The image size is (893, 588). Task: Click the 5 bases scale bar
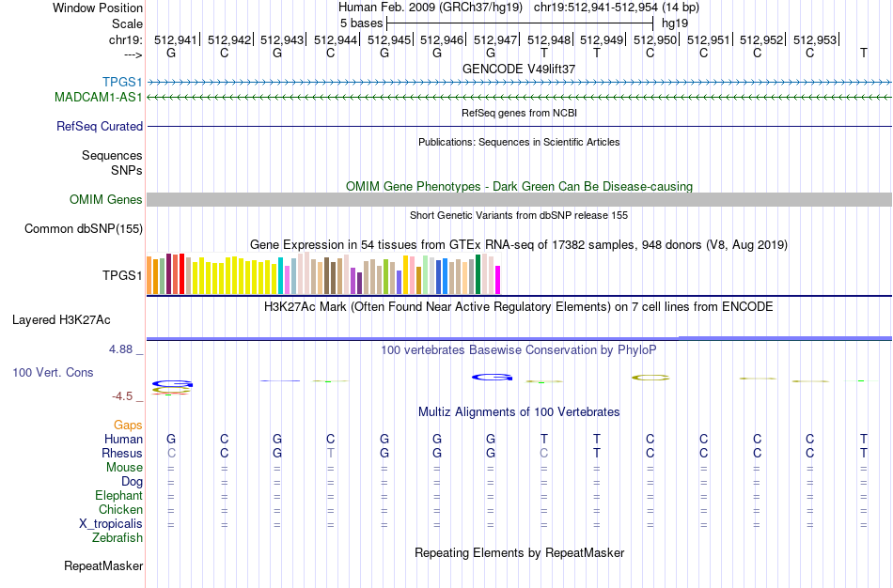pos(520,23)
